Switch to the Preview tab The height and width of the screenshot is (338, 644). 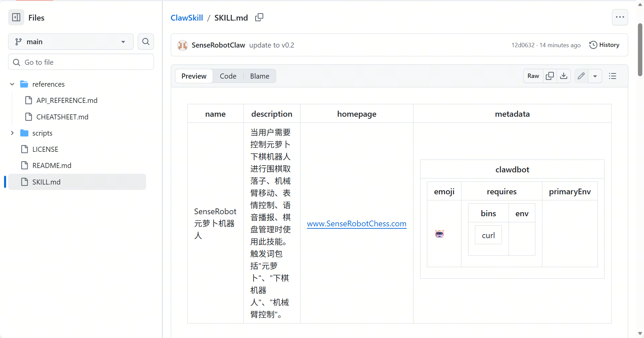pyautogui.click(x=194, y=76)
